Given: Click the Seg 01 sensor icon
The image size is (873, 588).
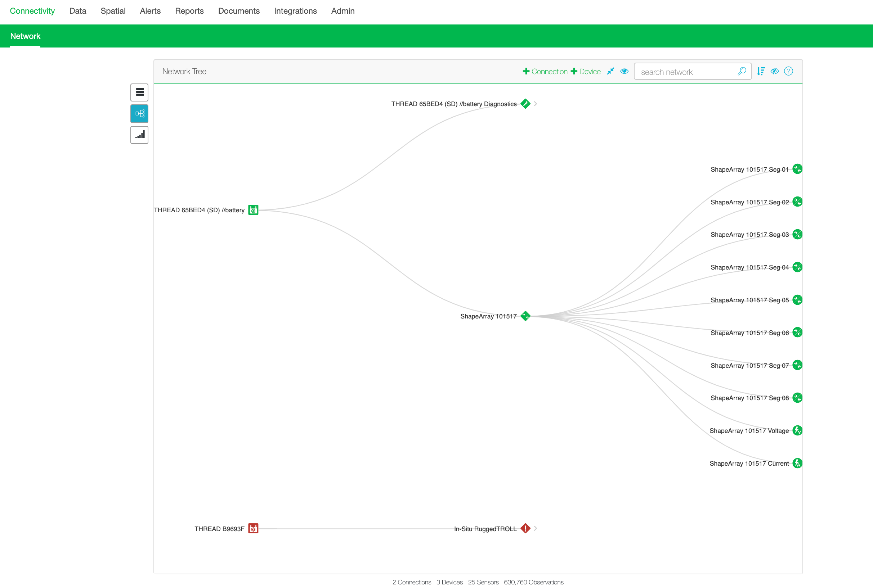Looking at the screenshot, I should [797, 169].
